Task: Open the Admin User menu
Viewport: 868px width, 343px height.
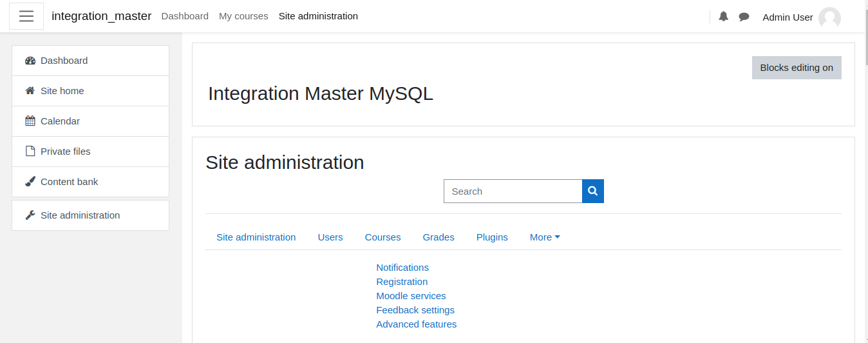Action: 801,17
